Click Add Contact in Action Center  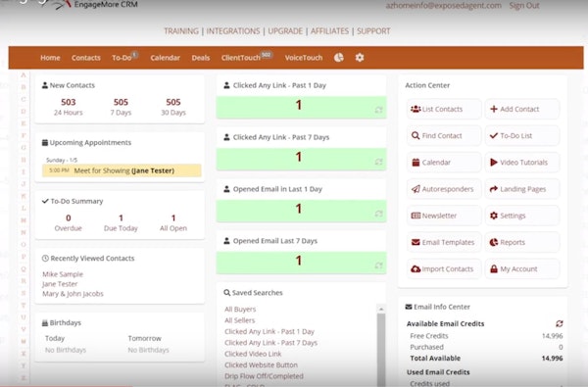click(x=522, y=109)
